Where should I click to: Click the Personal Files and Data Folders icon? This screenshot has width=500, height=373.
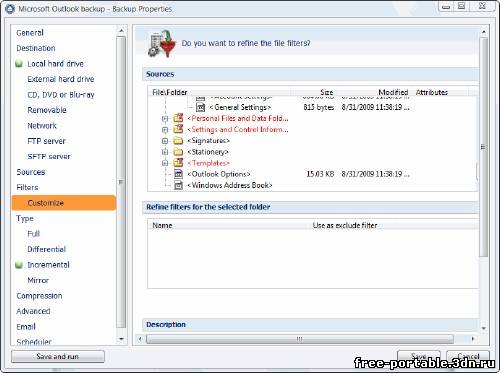click(x=178, y=118)
